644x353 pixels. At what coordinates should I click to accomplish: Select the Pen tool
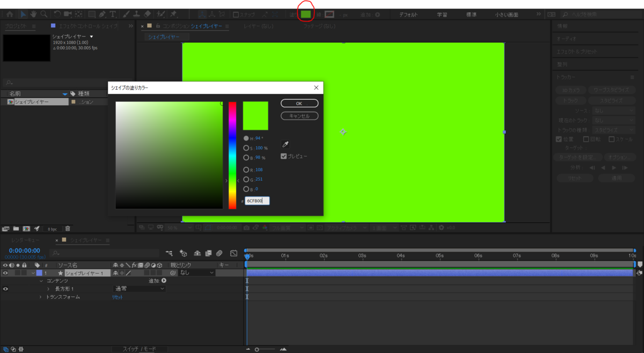click(102, 14)
